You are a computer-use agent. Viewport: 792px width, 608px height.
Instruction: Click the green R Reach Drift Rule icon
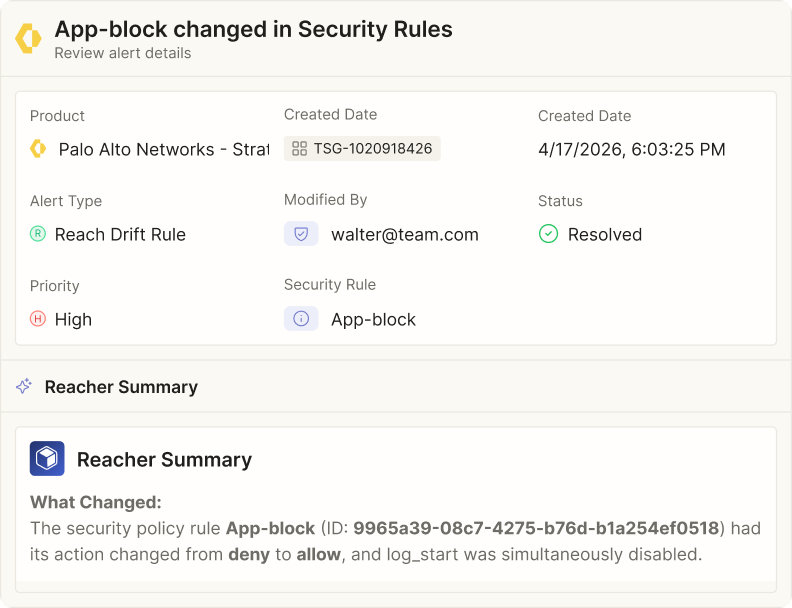38,234
